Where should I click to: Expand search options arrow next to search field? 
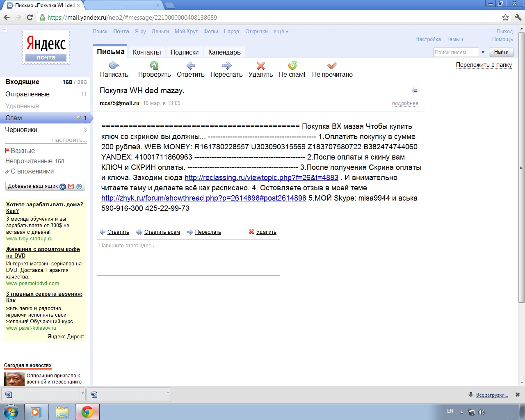(x=483, y=52)
